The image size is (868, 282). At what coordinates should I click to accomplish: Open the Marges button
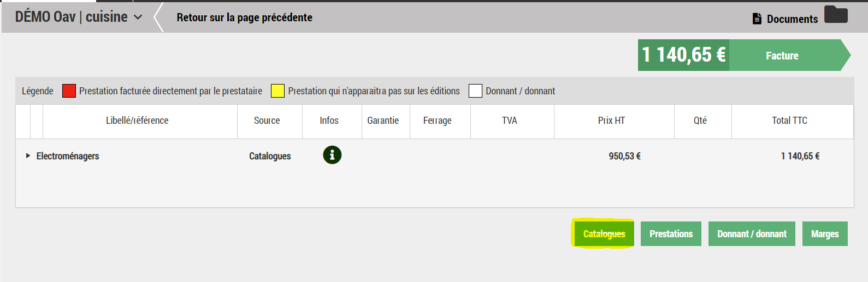(x=825, y=234)
